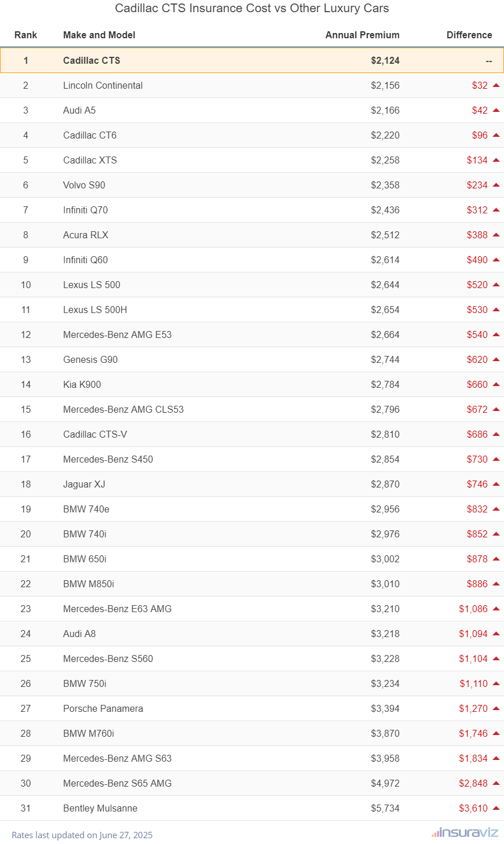Viewport: 504px width, 844px height.
Task: Click the Mercedes-Benz AMG CLS53 entry
Action: click(123, 409)
